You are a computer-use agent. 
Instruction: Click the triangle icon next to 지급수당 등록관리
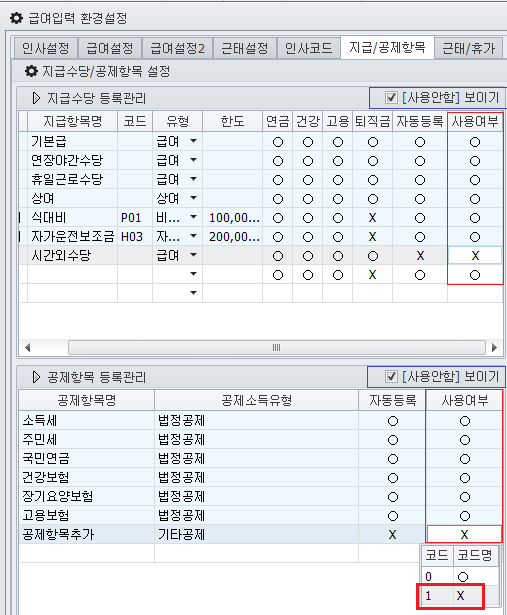36,98
